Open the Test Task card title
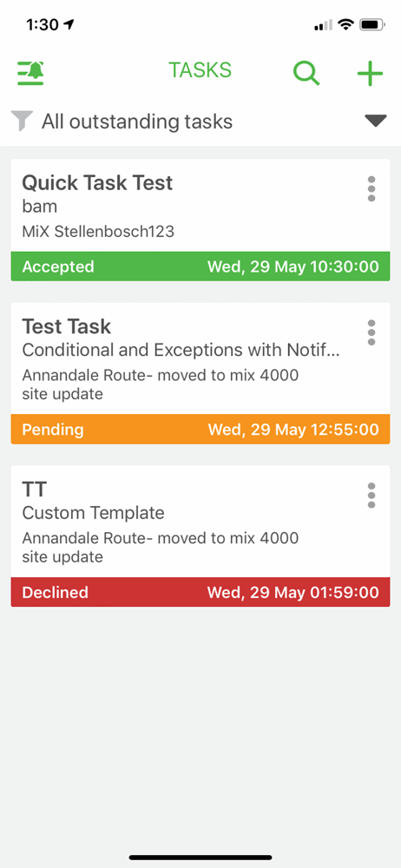 click(67, 326)
